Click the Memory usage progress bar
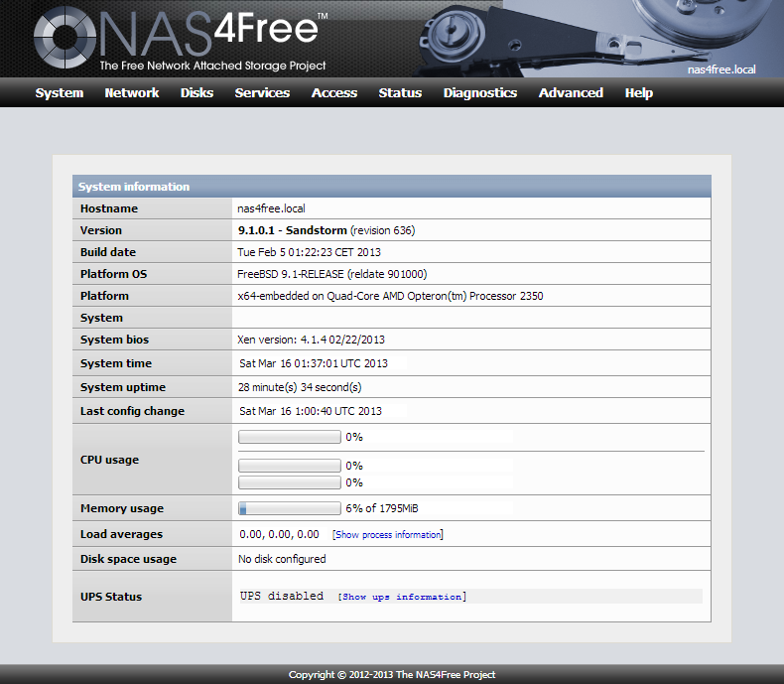784x684 pixels. [290, 508]
